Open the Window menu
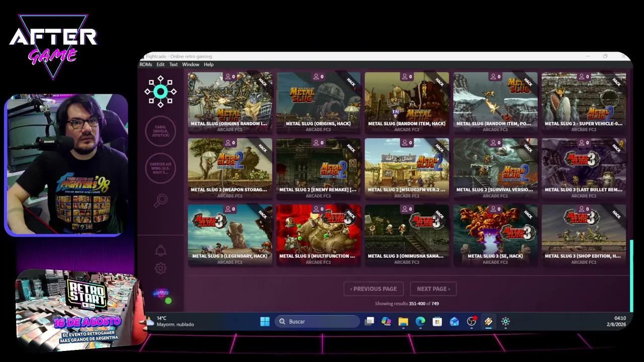This screenshot has height=362, width=644. tap(191, 64)
